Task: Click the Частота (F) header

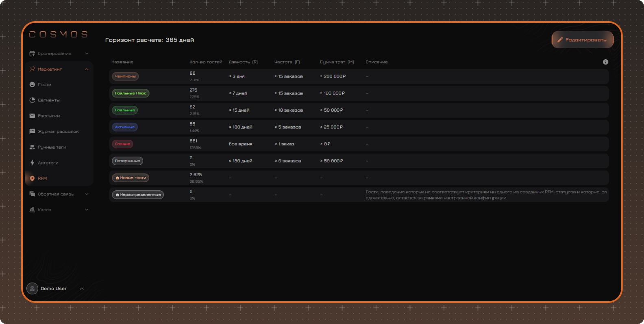Action: pyautogui.click(x=287, y=62)
